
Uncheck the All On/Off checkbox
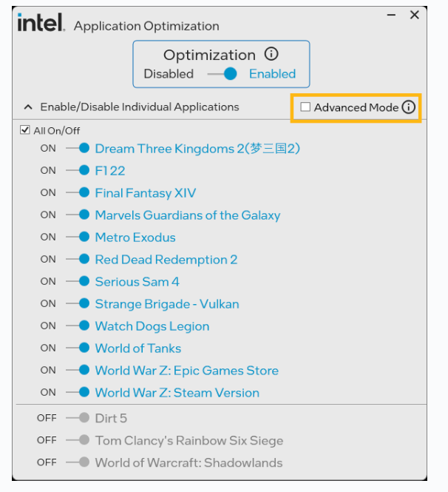(x=25, y=130)
